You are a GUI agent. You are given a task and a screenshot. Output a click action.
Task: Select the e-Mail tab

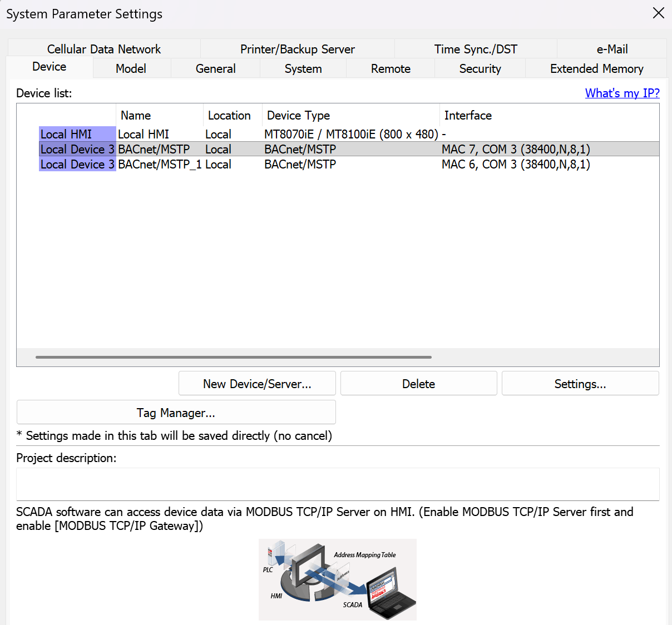pyautogui.click(x=611, y=49)
